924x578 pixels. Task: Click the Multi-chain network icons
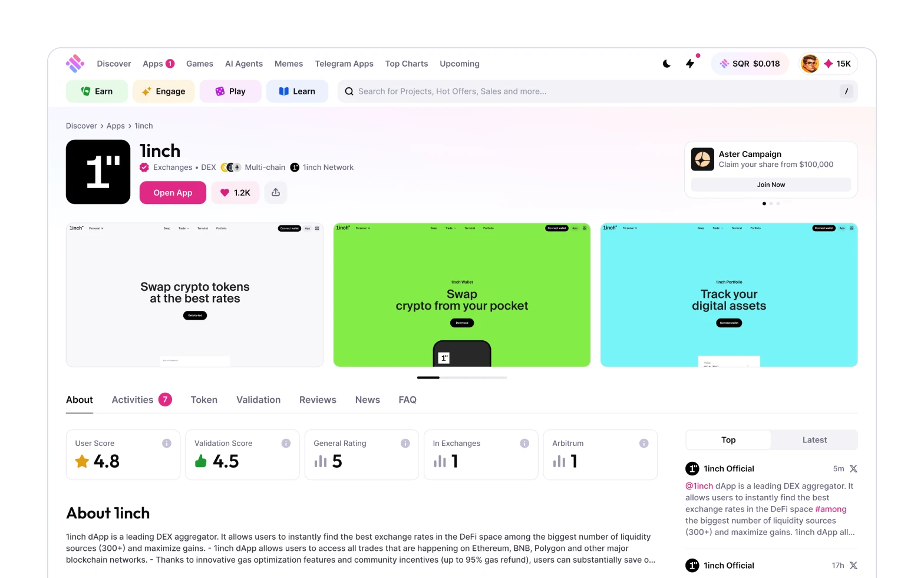pos(230,168)
